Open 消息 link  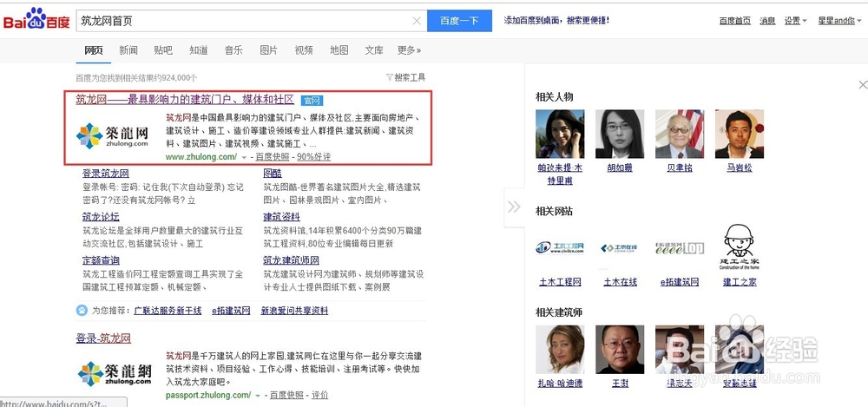[x=767, y=21]
